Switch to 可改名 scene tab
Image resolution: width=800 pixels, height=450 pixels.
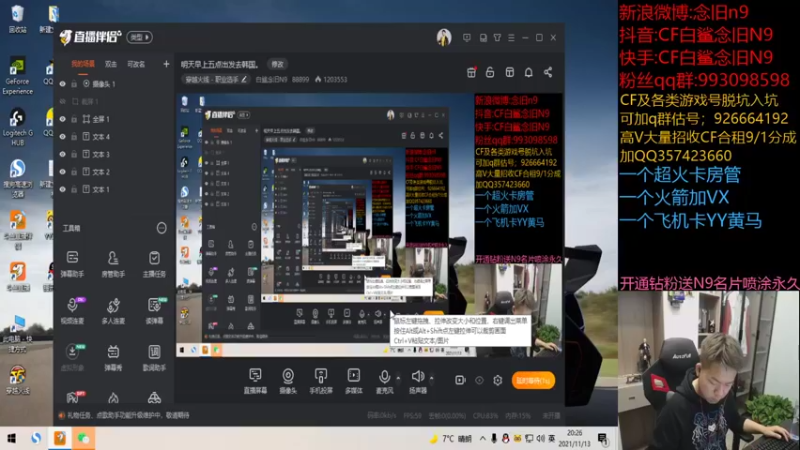136,64
